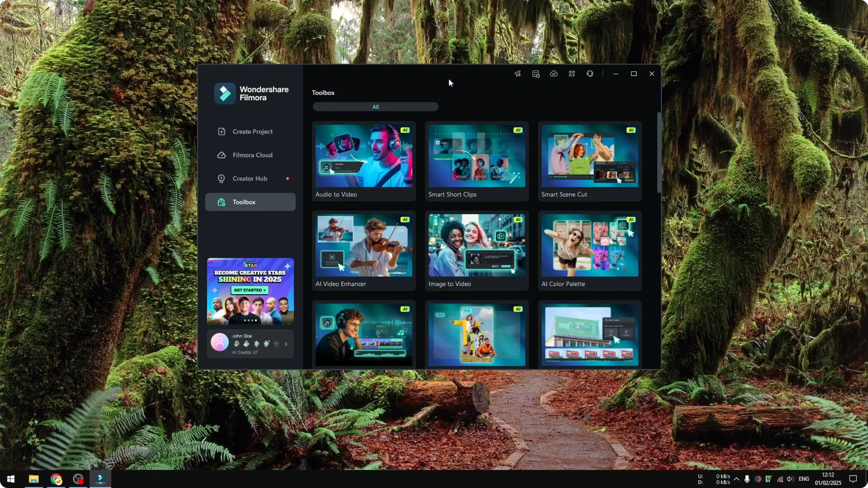
Task: Click the Filmora icon in the taskbar
Action: [100, 479]
